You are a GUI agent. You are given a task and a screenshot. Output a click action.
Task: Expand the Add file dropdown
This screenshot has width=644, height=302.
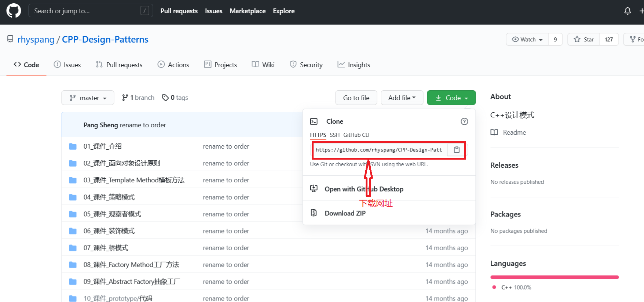(x=402, y=98)
